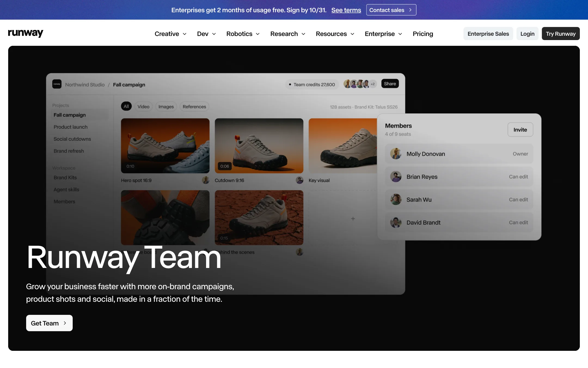Open the Hero spot 16:9 video thumbnail
588x368 pixels.
pyautogui.click(x=165, y=146)
